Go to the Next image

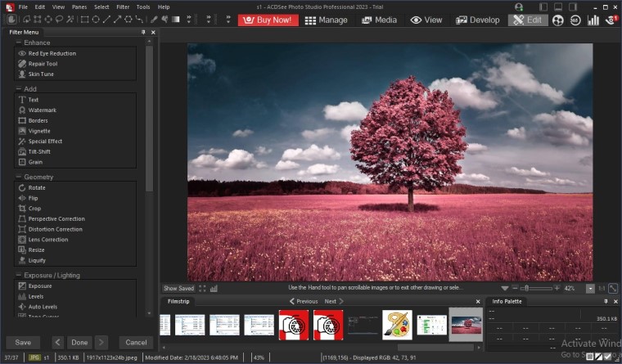click(334, 301)
